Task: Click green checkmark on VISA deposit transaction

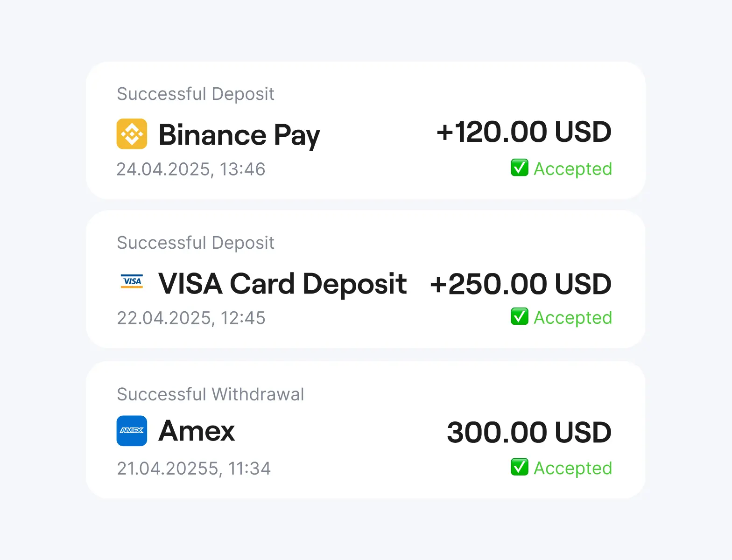Action: [x=520, y=316]
